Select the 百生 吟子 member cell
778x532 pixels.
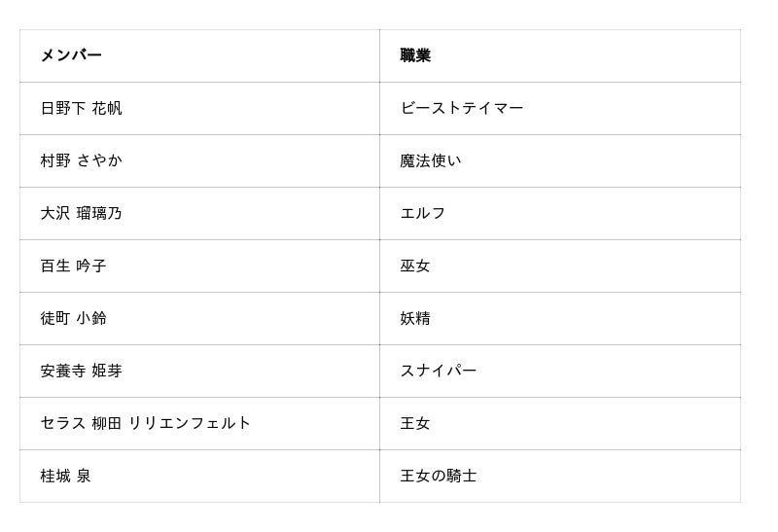coord(74,266)
